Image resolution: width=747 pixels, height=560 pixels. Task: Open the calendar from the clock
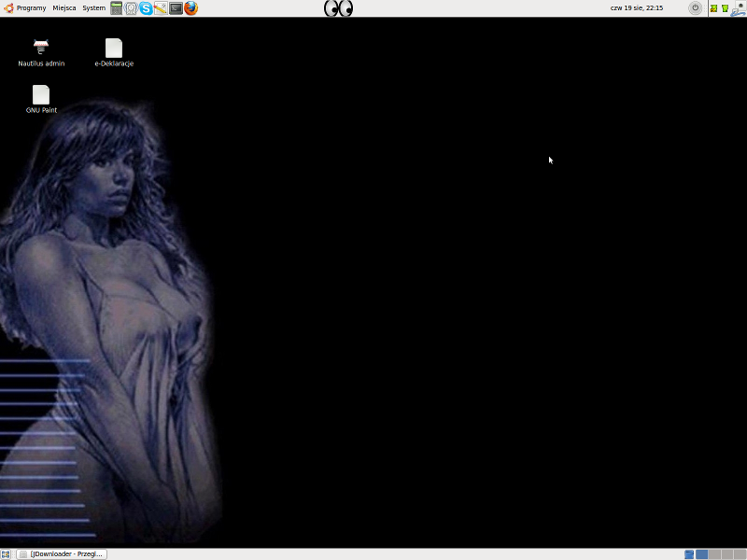[x=637, y=8]
